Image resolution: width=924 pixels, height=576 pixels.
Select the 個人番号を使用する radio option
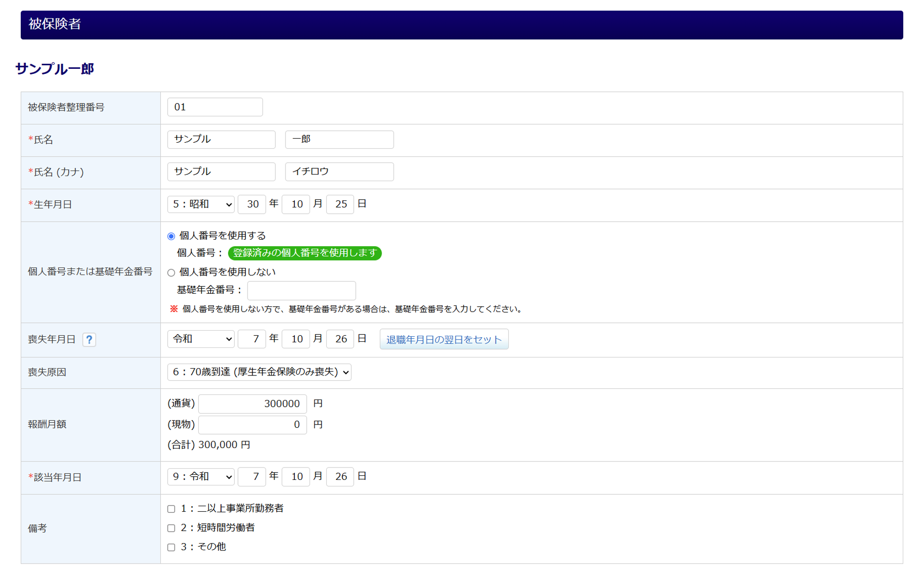[x=171, y=236]
